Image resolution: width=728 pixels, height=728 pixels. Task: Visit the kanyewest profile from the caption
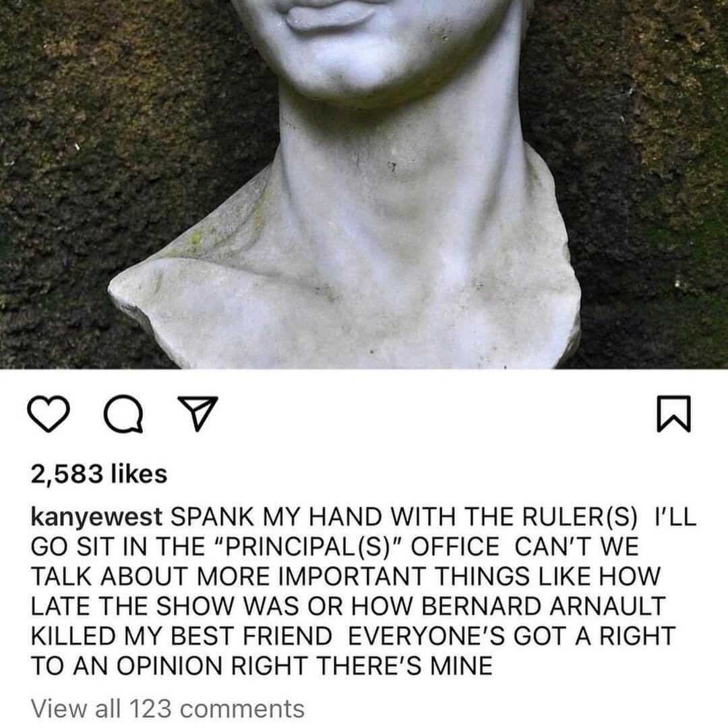[96, 517]
